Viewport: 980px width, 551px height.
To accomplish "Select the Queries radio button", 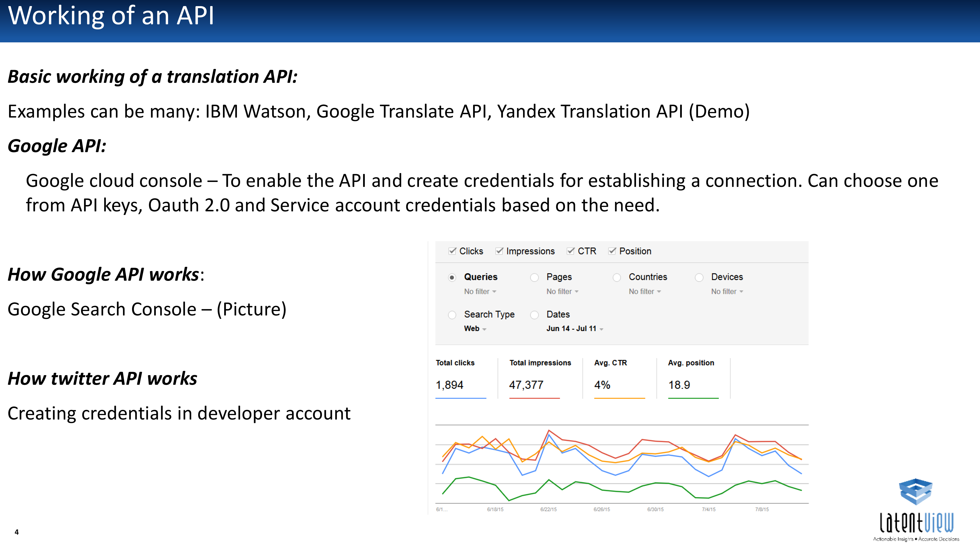I will point(452,278).
